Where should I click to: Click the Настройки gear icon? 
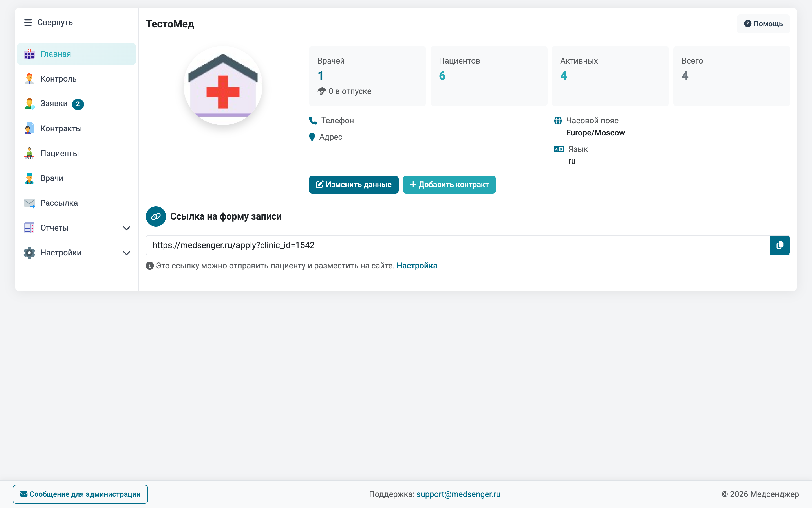[x=29, y=253]
